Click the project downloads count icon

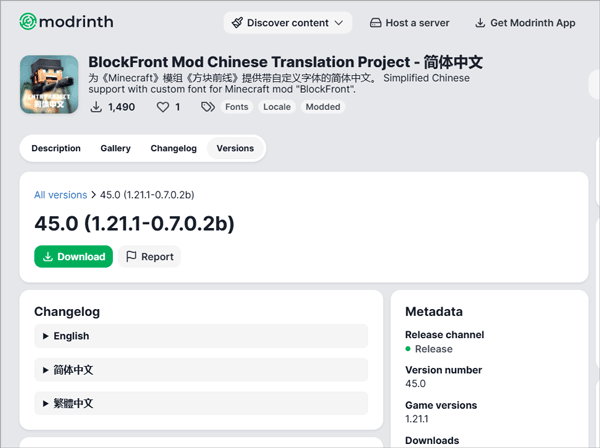click(x=96, y=107)
